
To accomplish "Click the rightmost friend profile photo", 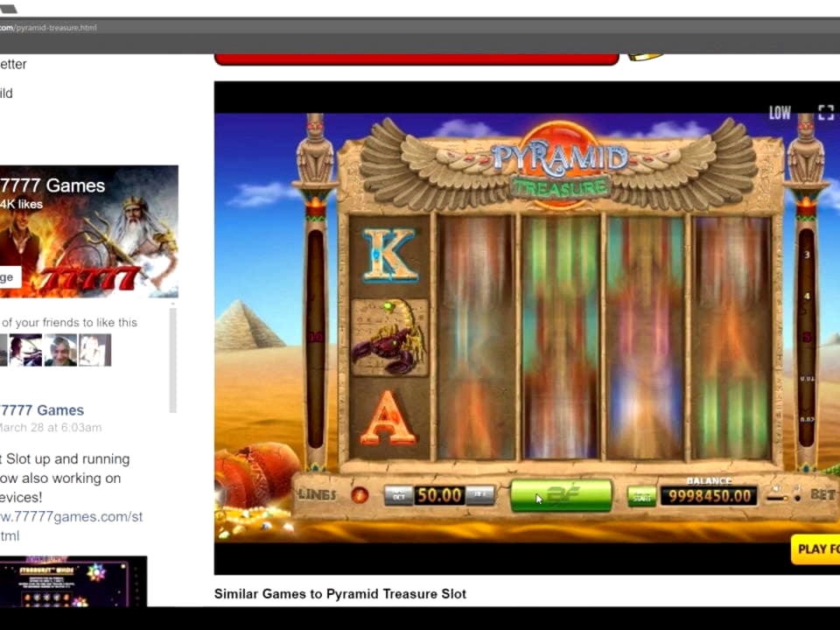I will coord(94,350).
